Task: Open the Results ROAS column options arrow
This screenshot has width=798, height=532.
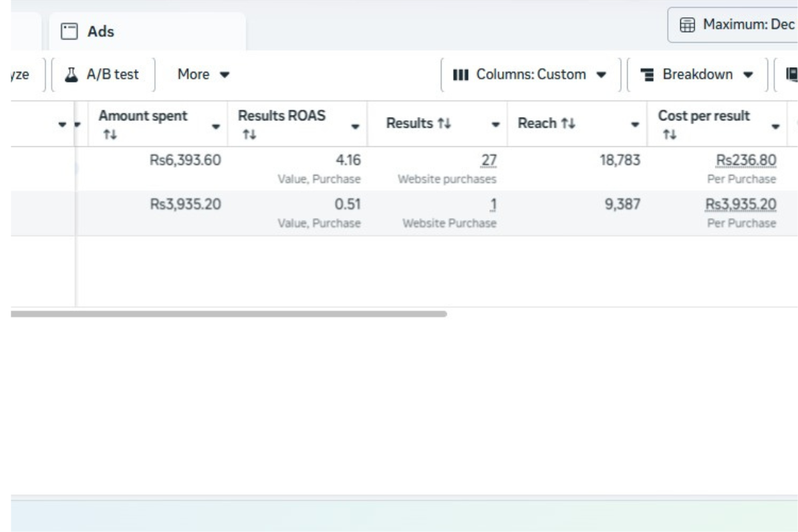Action: click(x=356, y=126)
